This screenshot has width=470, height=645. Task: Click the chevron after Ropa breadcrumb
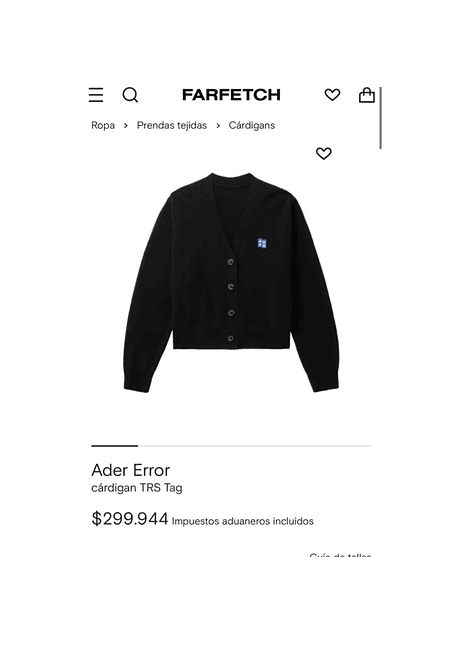coord(126,125)
